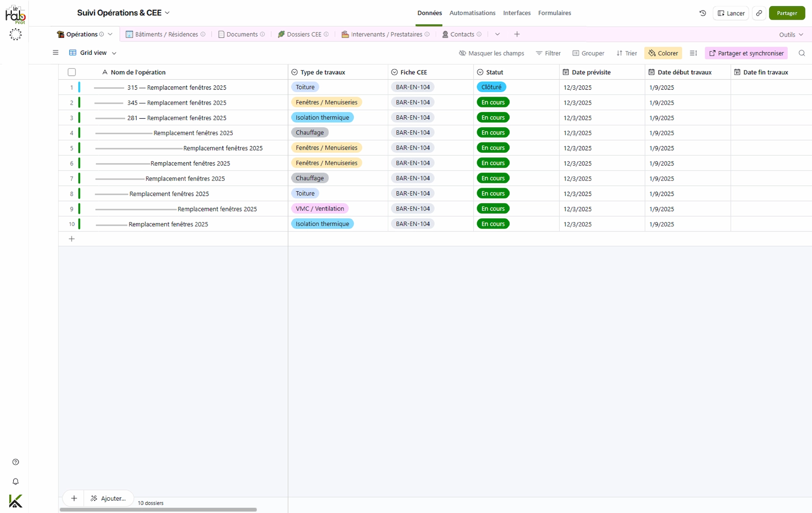Open the Trier sort options
Image resolution: width=812 pixels, height=513 pixels.
[626, 53]
